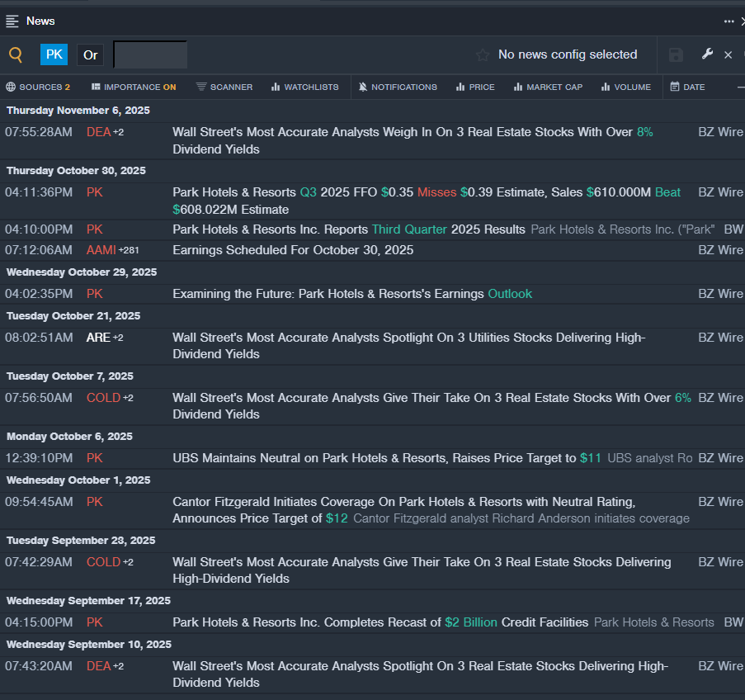Image resolution: width=745 pixels, height=700 pixels.
Task: Toggle the Or search operator
Action: 90,55
